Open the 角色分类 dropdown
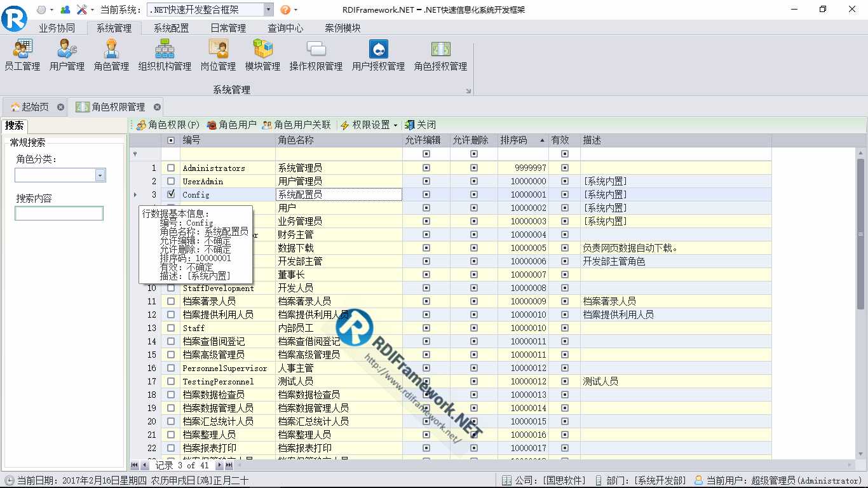Screen dimensions: 868x488 pos(100,175)
